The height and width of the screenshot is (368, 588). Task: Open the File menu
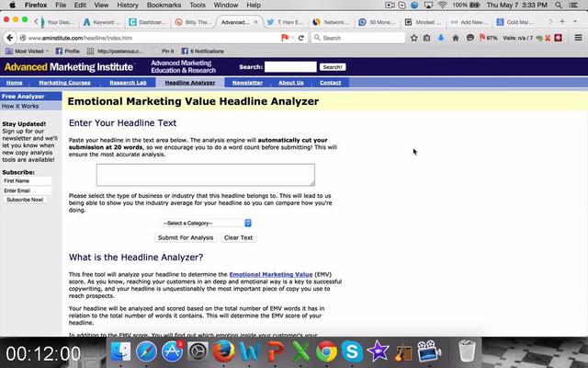coord(61,6)
